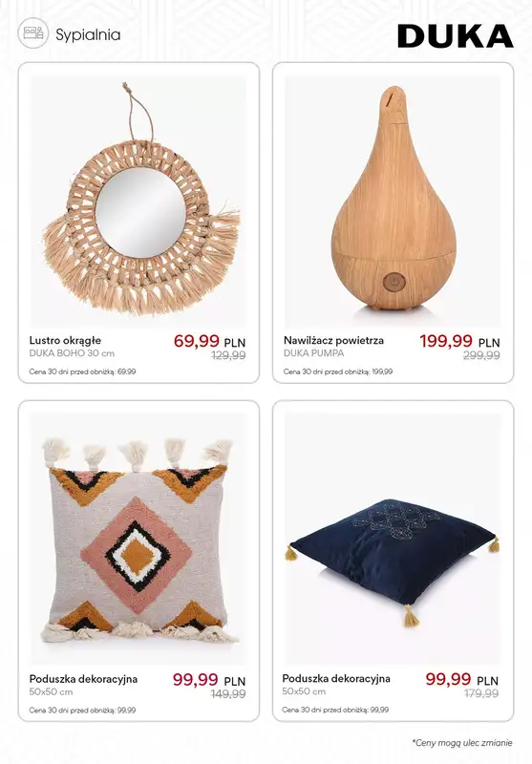Click the DUKA PUMPA subtitle
This screenshot has height=764, width=532.
click(x=313, y=352)
